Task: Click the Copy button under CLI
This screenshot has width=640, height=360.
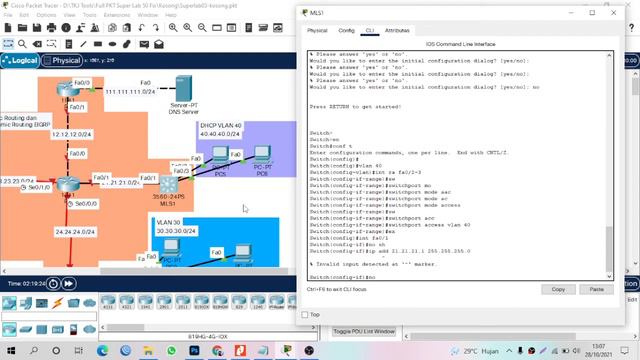Action: pos(558,289)
